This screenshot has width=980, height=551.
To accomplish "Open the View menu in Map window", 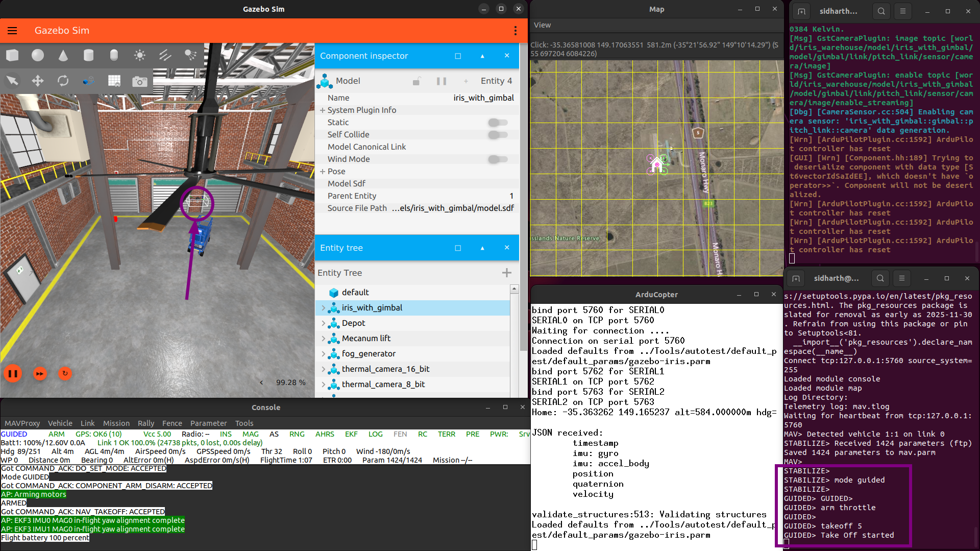I will click(x=542, y=25).
